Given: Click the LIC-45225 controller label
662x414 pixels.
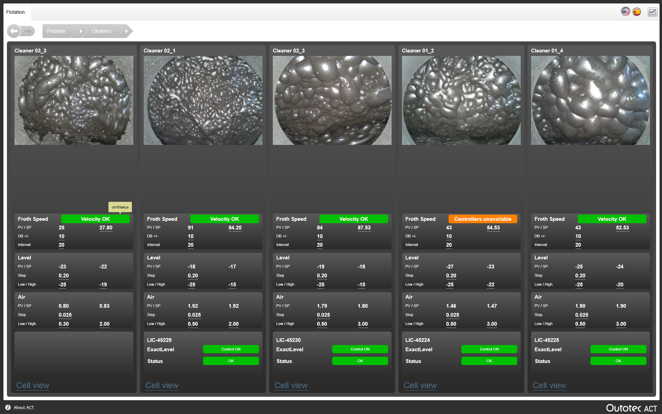Looking at the screenshot, I should [547, 340].
